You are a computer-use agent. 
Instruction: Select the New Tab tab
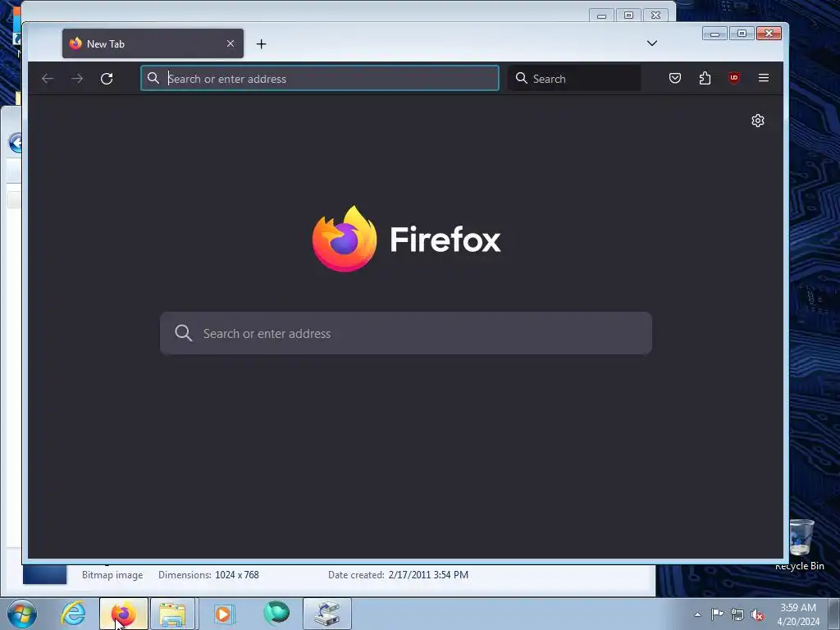tap(153, 43)
